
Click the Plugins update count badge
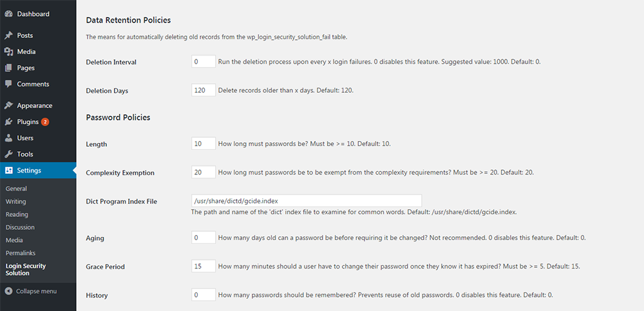45,122
